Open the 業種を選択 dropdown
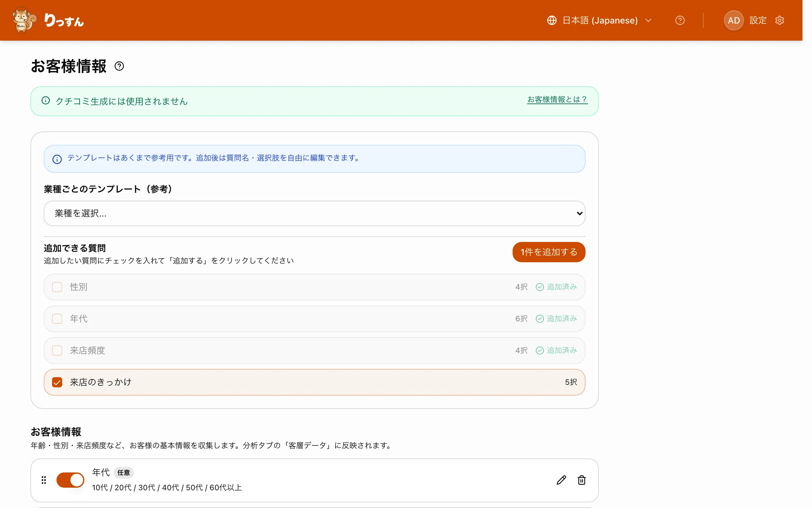812x508 pixels. [314, 213]
